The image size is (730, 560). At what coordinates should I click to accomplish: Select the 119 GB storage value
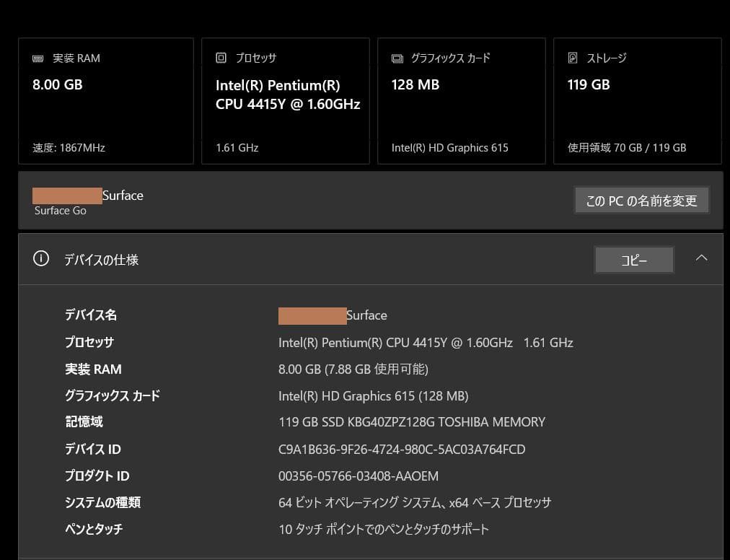tap(589, 84)
